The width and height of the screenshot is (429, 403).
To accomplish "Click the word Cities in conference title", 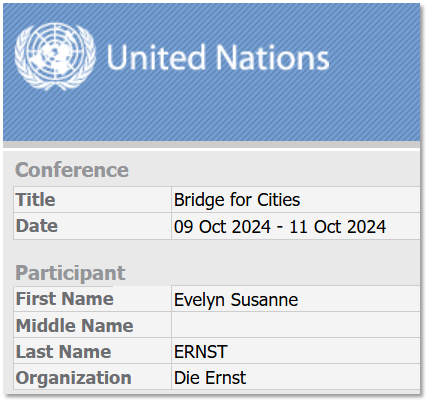I will (278, 200).
